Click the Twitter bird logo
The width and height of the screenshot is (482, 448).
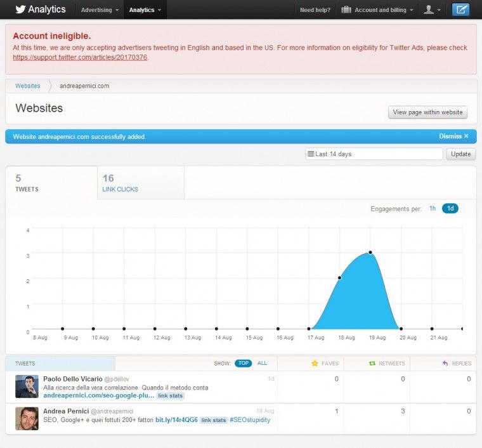pyautogui.click(x=20, y=10)
